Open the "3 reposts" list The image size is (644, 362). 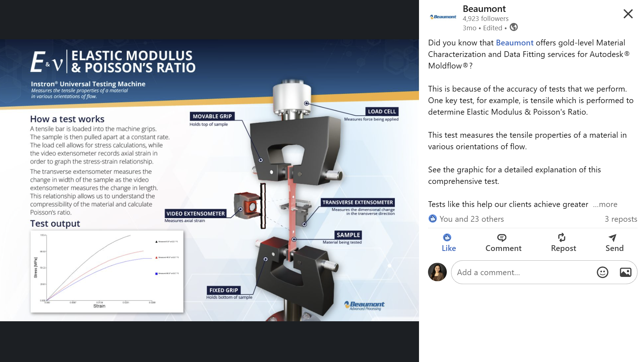coord(621,219)
